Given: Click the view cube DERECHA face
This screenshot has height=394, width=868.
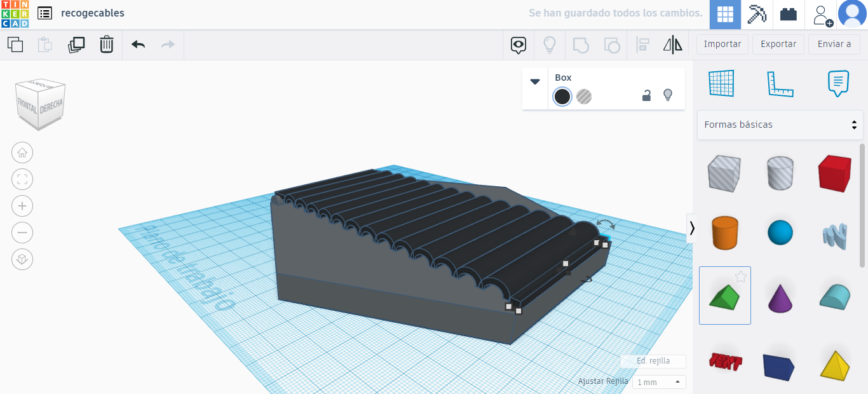Looking at the screenshot, I should point(51,107).
